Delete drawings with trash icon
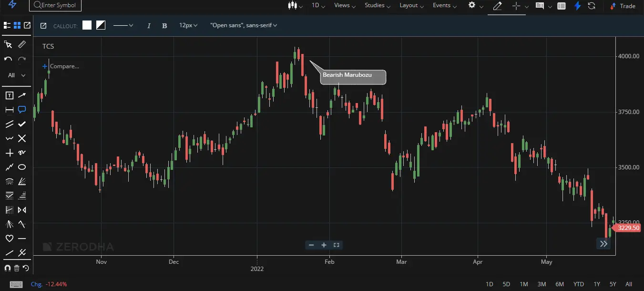 tap(17, 268)
